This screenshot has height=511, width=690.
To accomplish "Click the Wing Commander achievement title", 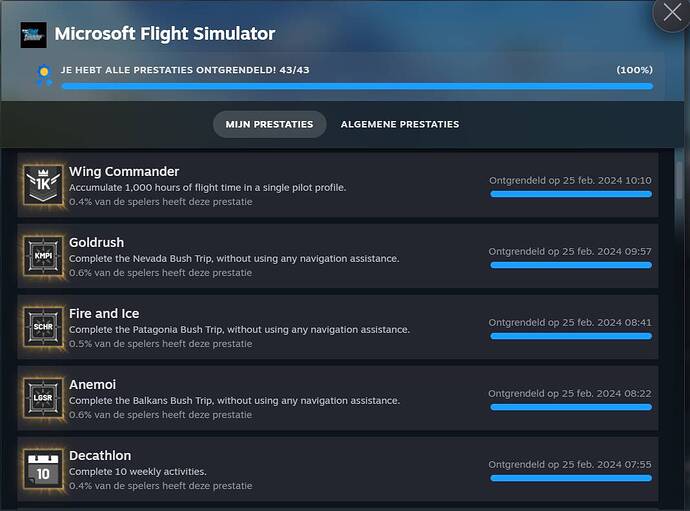I will tap(124, 171).
